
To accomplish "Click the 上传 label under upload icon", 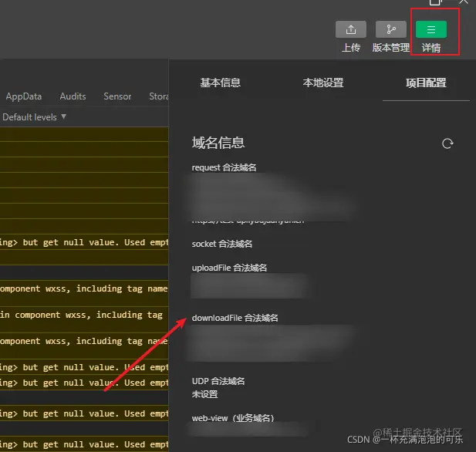I will (x=351, y=48).
